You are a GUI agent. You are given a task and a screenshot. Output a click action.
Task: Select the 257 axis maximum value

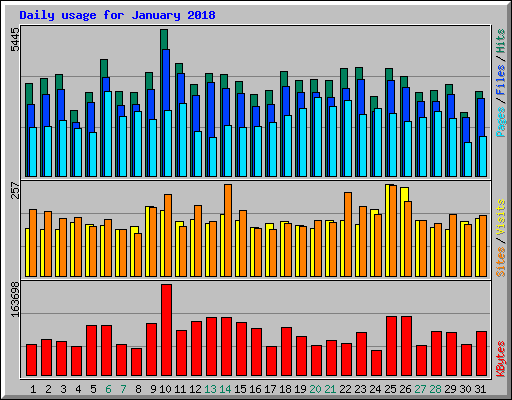tap(15, 190)
